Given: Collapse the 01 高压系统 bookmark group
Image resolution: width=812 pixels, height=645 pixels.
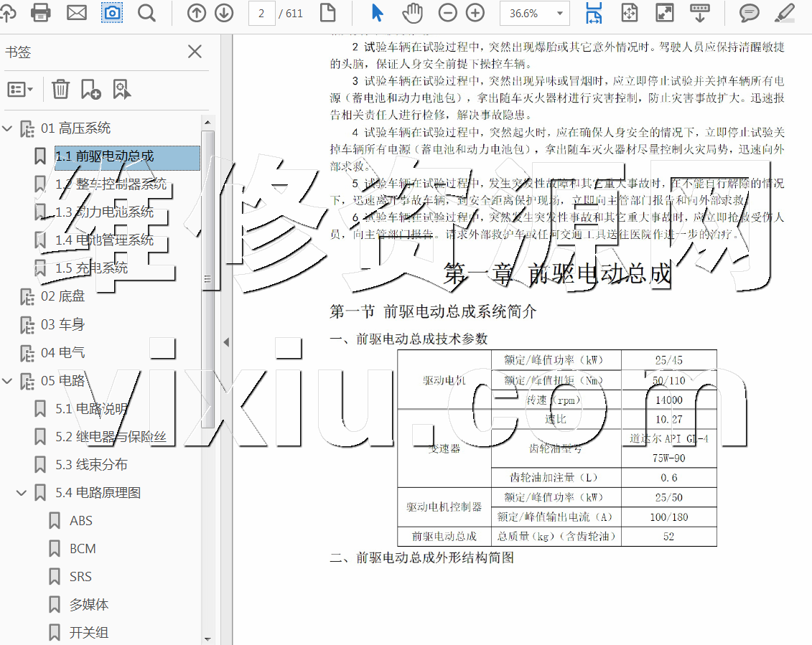Looking at the screenshot, I should [x=8, y=128].
